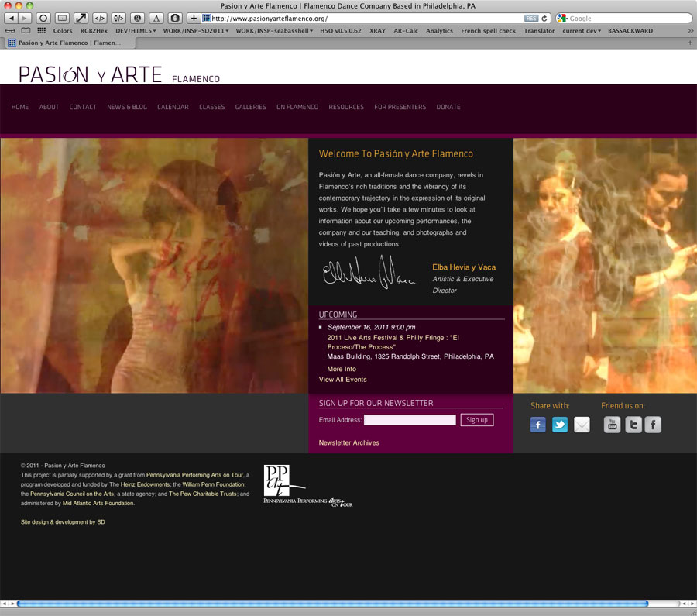The image size is (697, 616).
Task: Select the Pasion y Arte Flamenco tab
Action: 65,43
